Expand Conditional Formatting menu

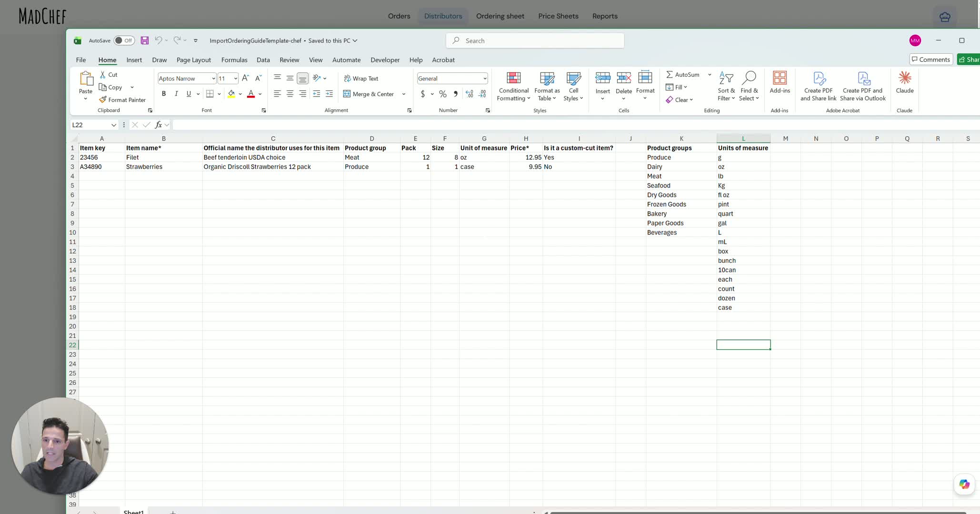pyautogui.click(x=513, y=86)
